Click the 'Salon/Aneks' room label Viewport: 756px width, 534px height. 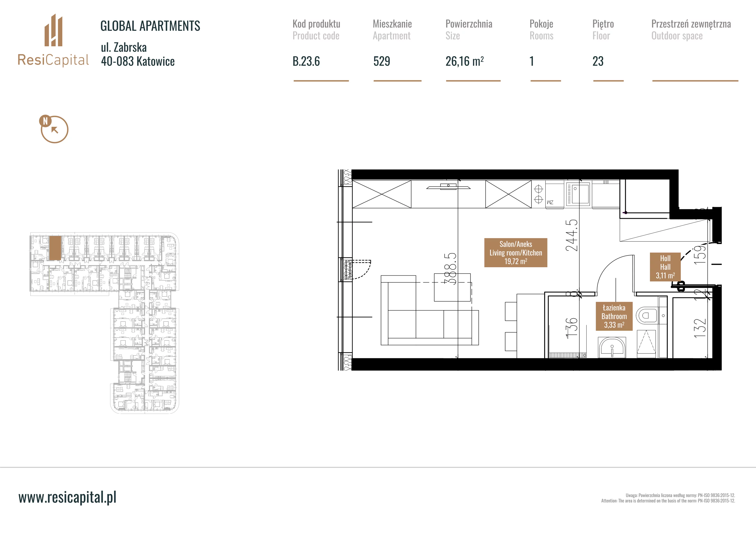tap(516, 252)
